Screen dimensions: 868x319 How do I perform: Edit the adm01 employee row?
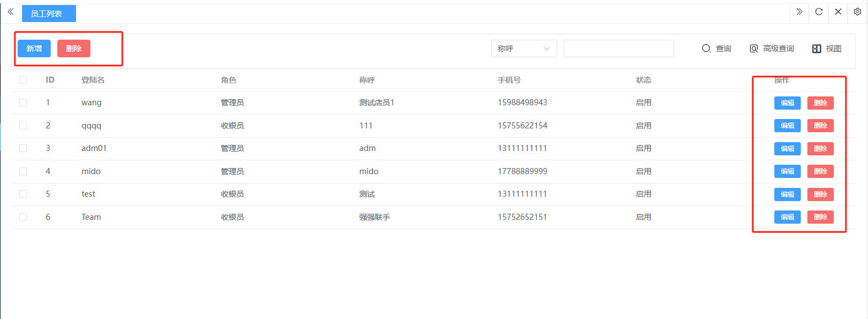787,149
